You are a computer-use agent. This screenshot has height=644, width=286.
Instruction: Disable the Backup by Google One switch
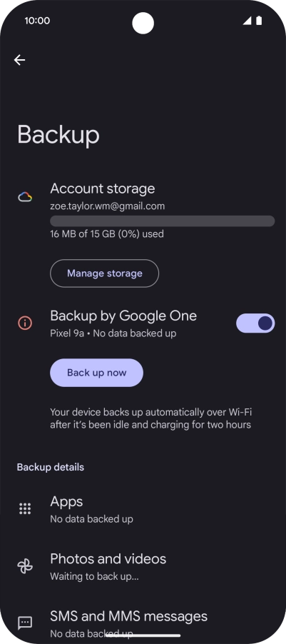255,323
